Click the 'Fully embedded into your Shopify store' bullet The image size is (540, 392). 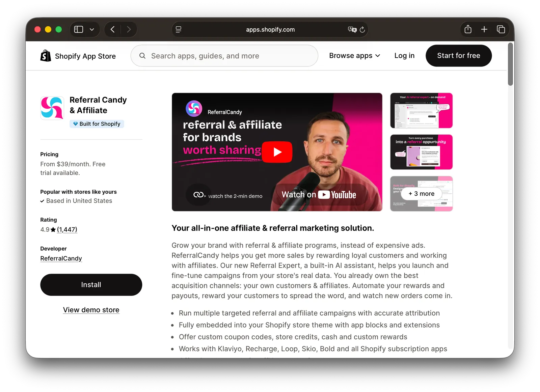pyautogui.click(x=309, y=325)
